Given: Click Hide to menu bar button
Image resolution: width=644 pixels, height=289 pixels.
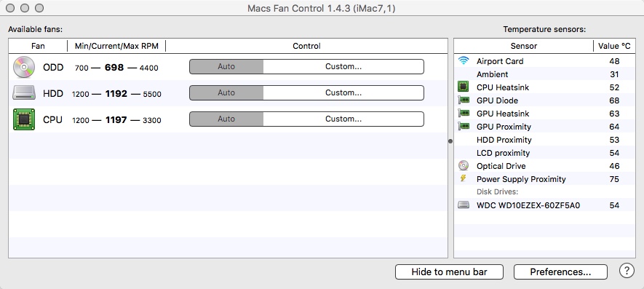Looking at the screenshot, I should click(449, 272).
